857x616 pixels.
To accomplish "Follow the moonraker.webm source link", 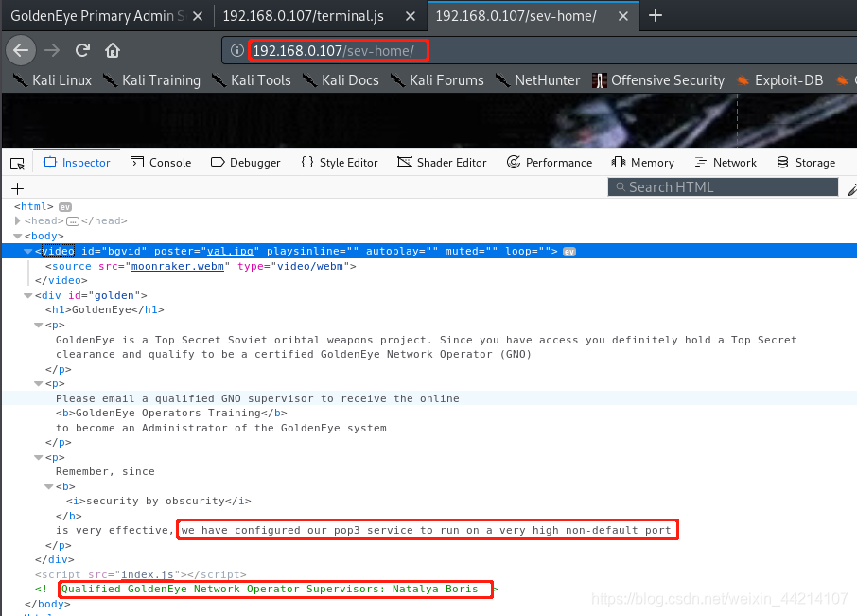I will [x=178, y=266].
